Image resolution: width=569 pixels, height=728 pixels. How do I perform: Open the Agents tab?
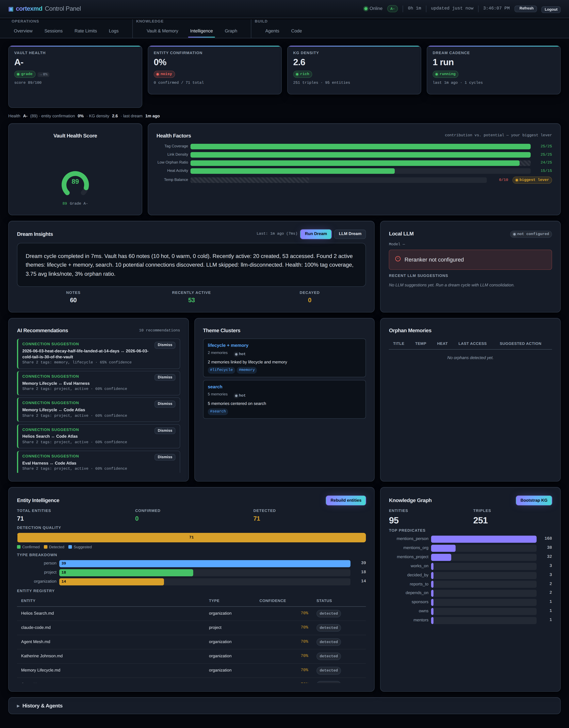pos(272,31)
